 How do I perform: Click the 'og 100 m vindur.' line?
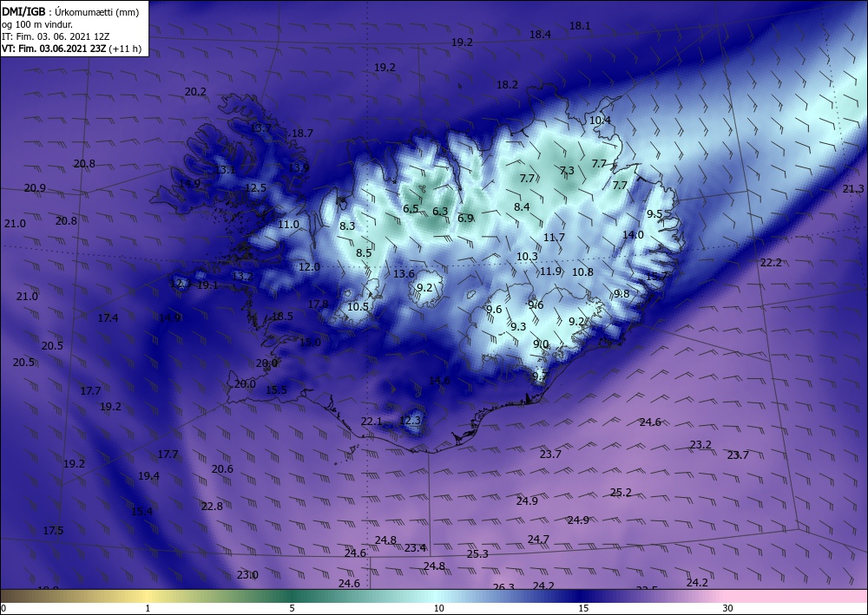coord(37,24)
